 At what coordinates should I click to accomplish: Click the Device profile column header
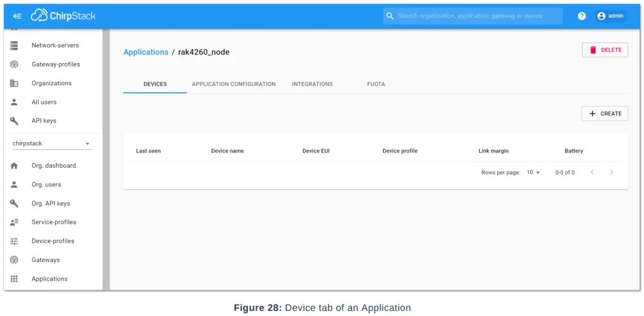pyautogui.click(x=400, y=151)
